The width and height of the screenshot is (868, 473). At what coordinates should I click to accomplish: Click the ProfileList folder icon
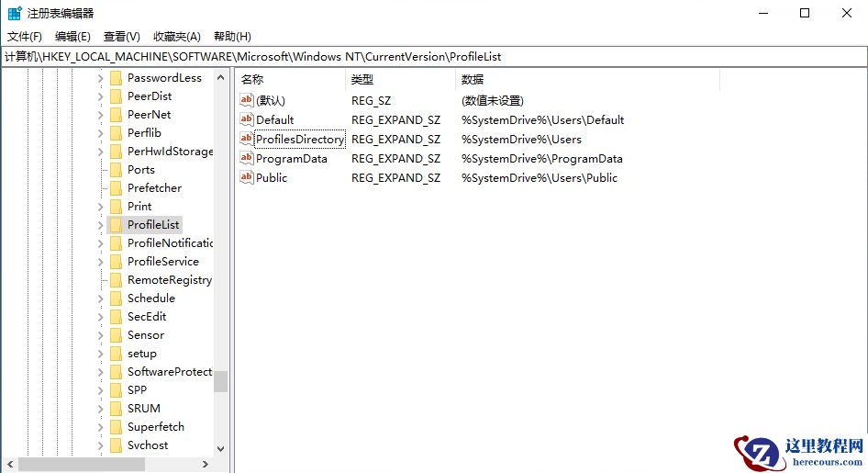(x=116, y=225)
